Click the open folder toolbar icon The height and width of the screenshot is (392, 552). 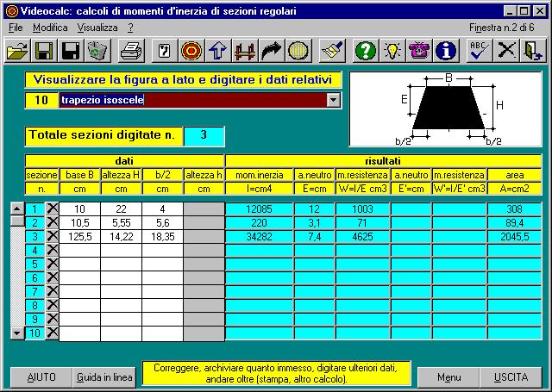[17, 51]
